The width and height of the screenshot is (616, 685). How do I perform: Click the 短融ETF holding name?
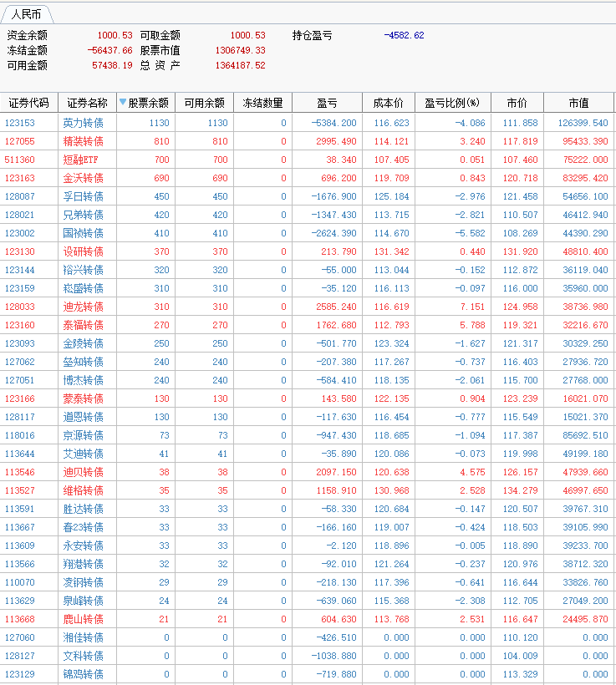pos(80,160)
